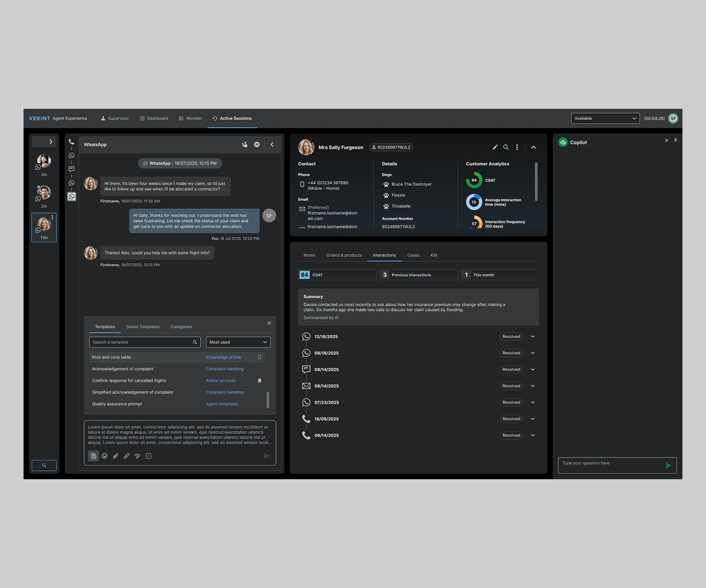This screenshot has width=706, height=588.
Task: Open the Available status dropdown
Action: pos(605,118)
